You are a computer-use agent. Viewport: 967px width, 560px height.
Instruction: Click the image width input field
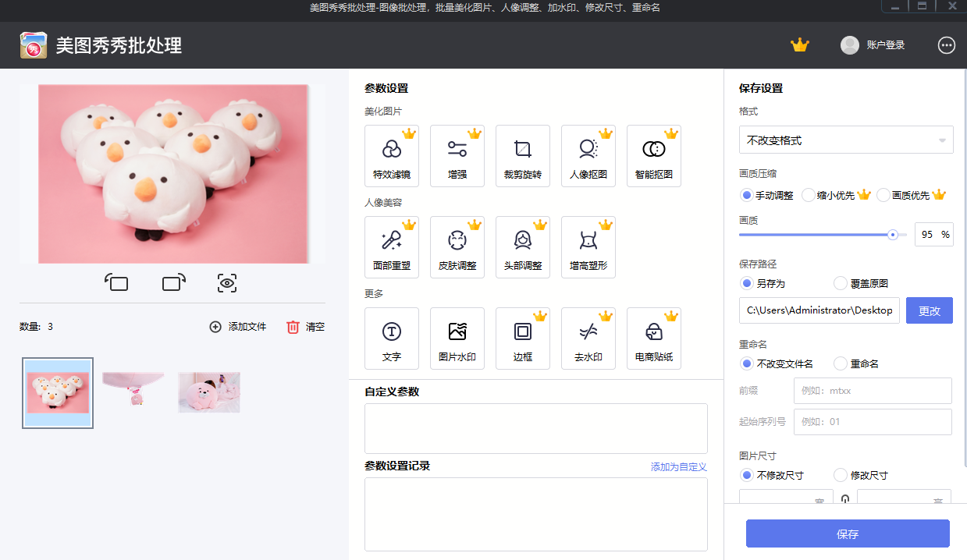(786, 498)
